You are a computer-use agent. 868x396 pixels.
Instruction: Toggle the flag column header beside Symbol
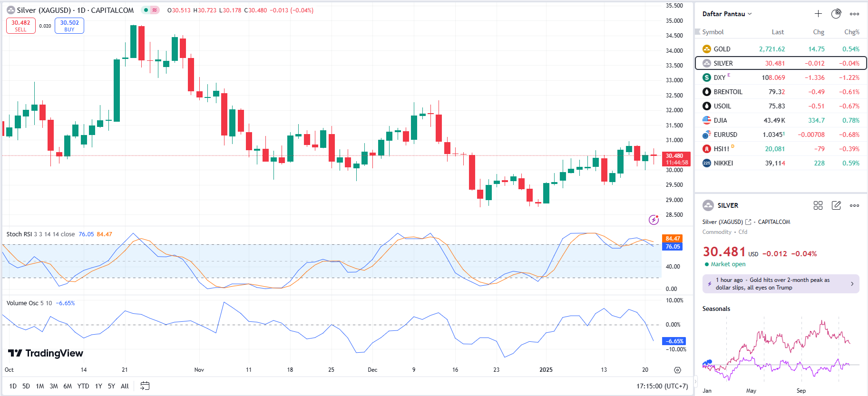(698, 32)
